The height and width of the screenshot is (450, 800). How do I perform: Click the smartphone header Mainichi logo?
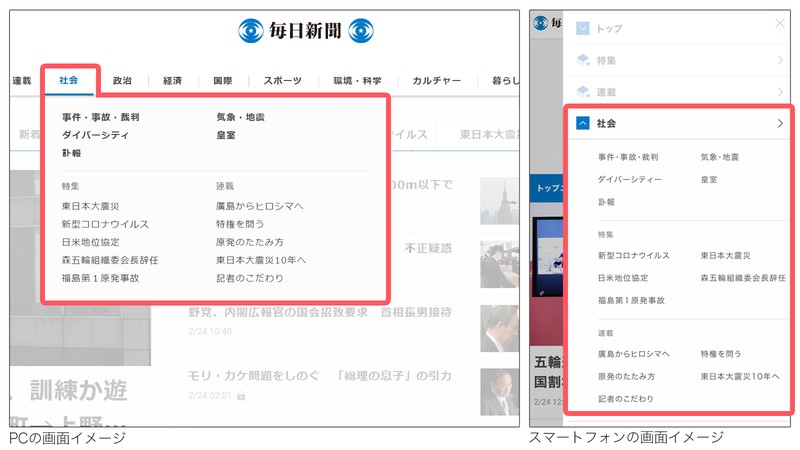(x=540, y=23)
